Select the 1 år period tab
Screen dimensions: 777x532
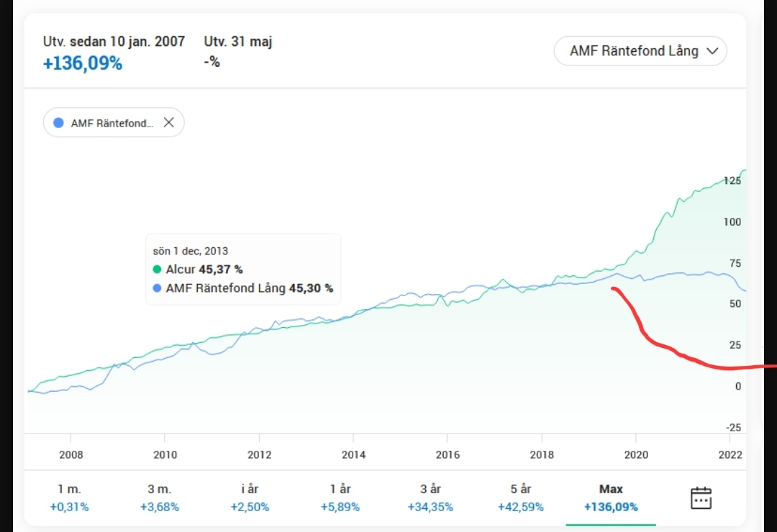click(340, 497)
